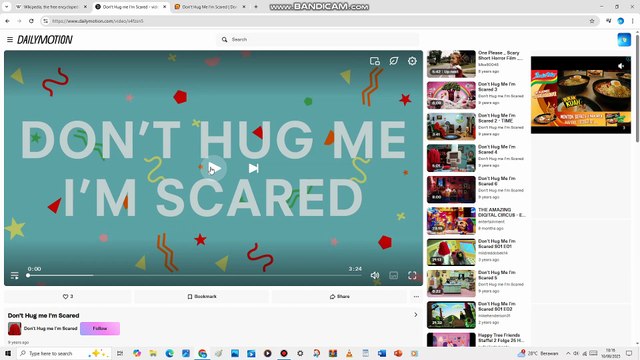
Task: Open the tab search dropdown arrow
Action: pyautogui.click(x=6, y=7)
